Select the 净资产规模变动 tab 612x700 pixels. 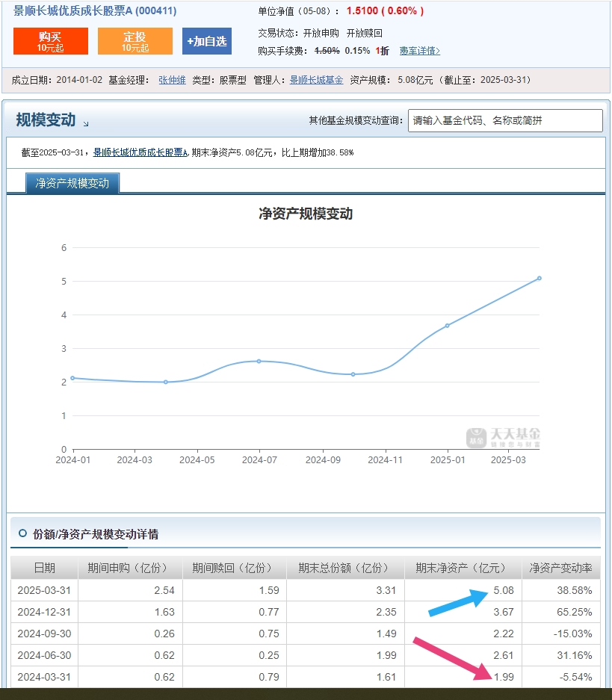point(72,183)
